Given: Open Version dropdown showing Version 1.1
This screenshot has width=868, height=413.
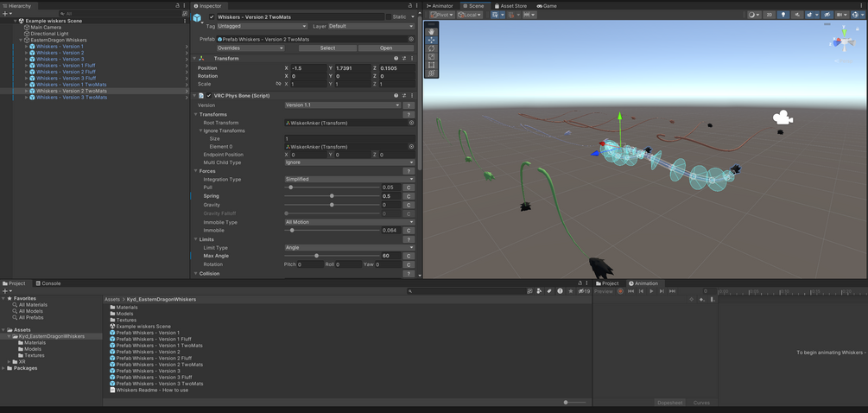Looking at the screenshot, I should 342,105.
